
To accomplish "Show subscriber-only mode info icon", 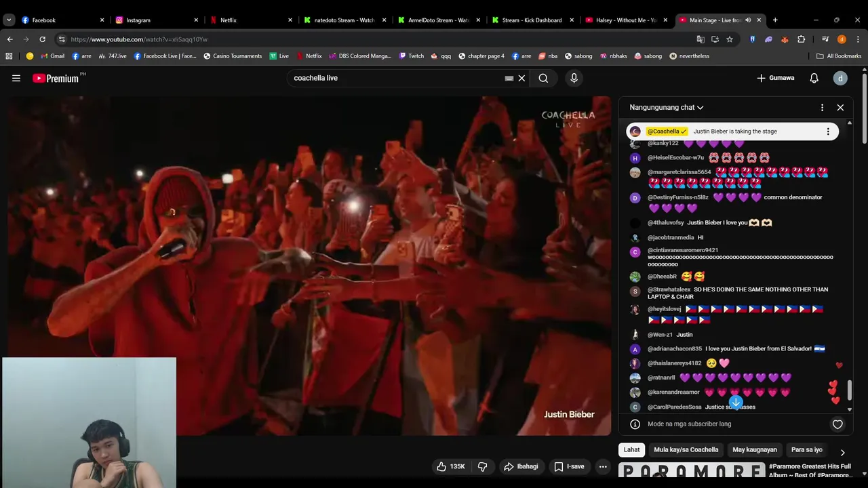I will [635, 424].
